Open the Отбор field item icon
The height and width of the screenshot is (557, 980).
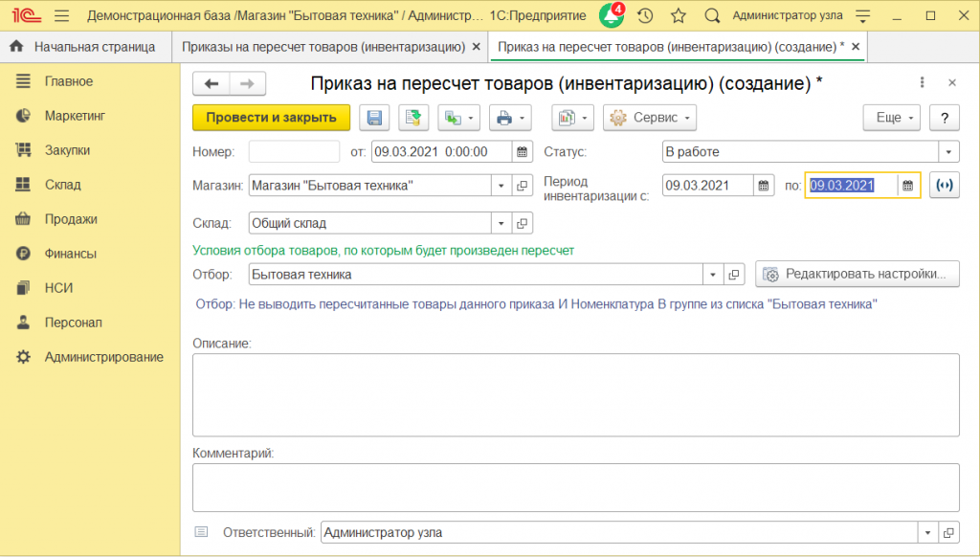734,275
